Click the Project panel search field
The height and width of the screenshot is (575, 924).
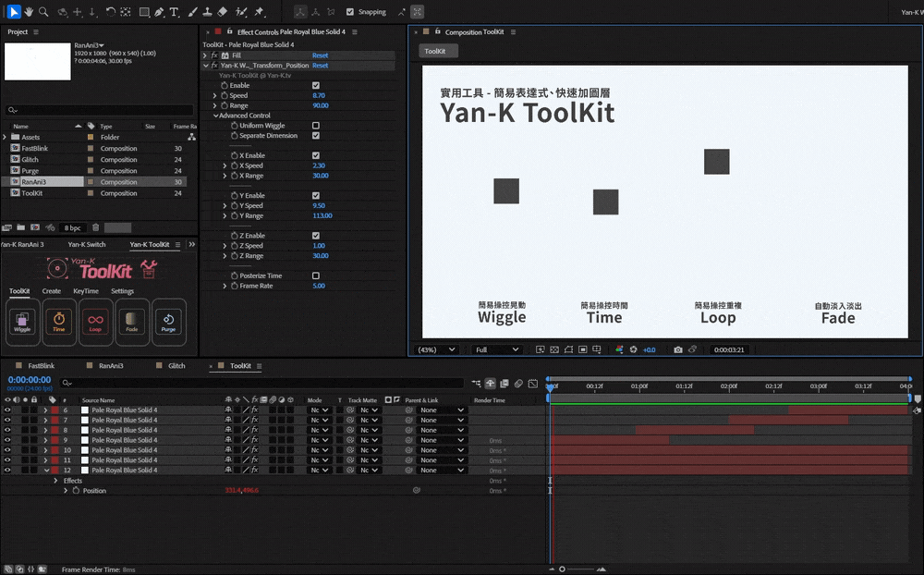(99, 110)
